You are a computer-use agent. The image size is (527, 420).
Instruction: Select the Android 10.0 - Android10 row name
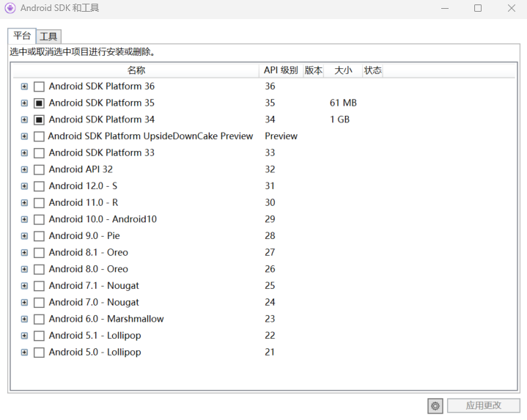click(x=103, y=219)
